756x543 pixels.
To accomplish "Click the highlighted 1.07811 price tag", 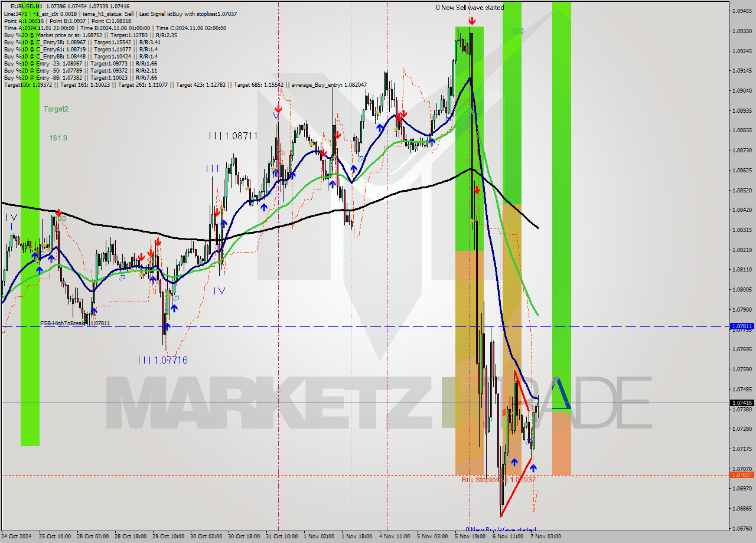I will [742, 326].
